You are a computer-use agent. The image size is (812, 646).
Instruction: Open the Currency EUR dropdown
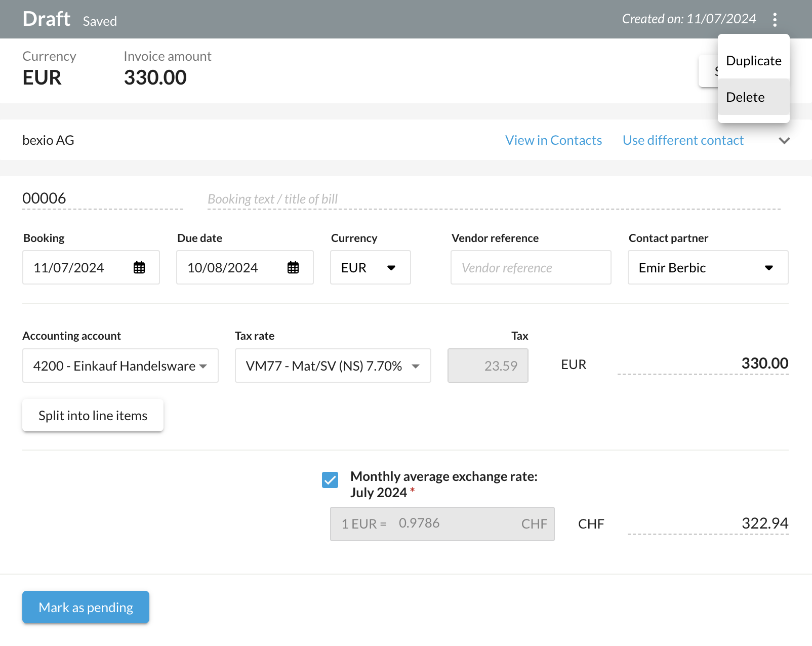(370, 268)
